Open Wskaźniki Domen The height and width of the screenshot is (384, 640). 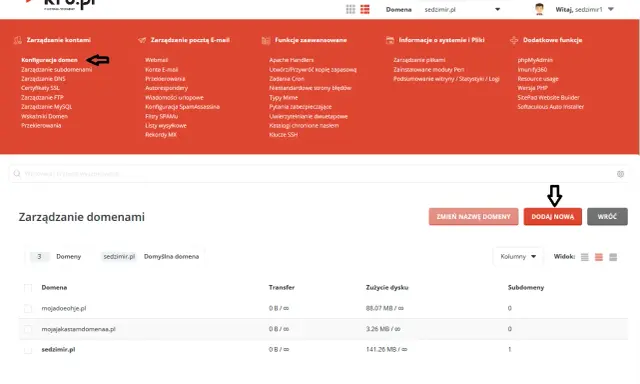pyautogui.click(x=44, y=116)
